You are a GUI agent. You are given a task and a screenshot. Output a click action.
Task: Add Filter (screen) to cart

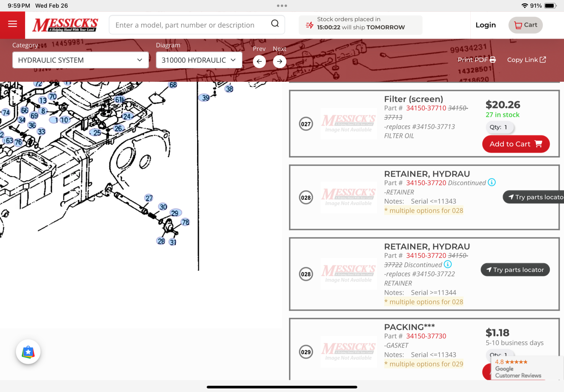[516, 144]
